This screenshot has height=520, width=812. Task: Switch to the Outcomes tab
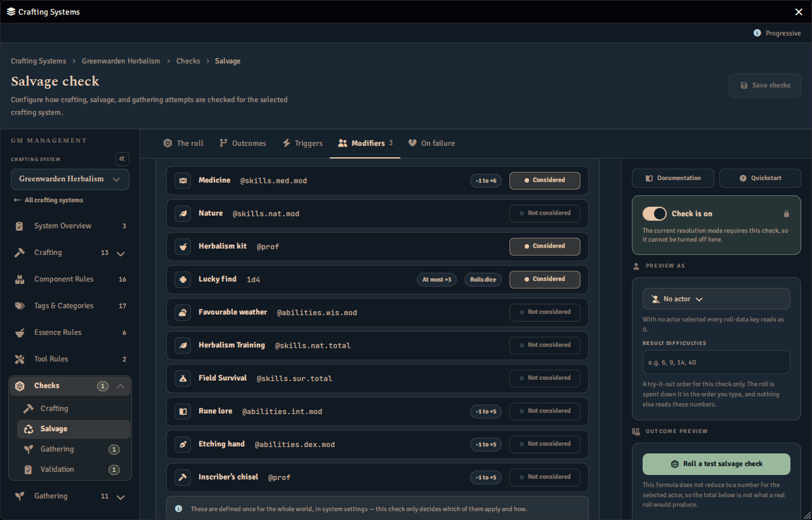click(242, 143)
